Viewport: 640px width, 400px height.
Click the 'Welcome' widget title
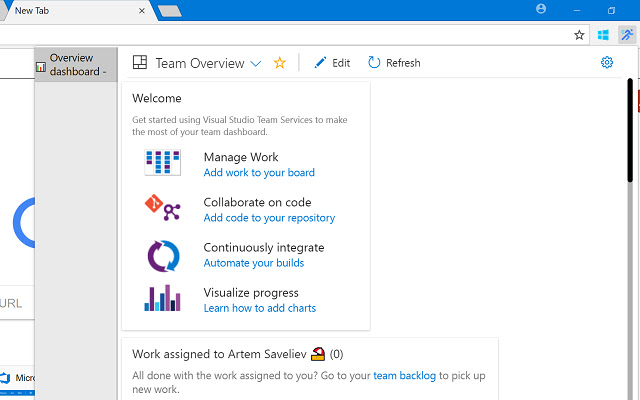(157, 98)
